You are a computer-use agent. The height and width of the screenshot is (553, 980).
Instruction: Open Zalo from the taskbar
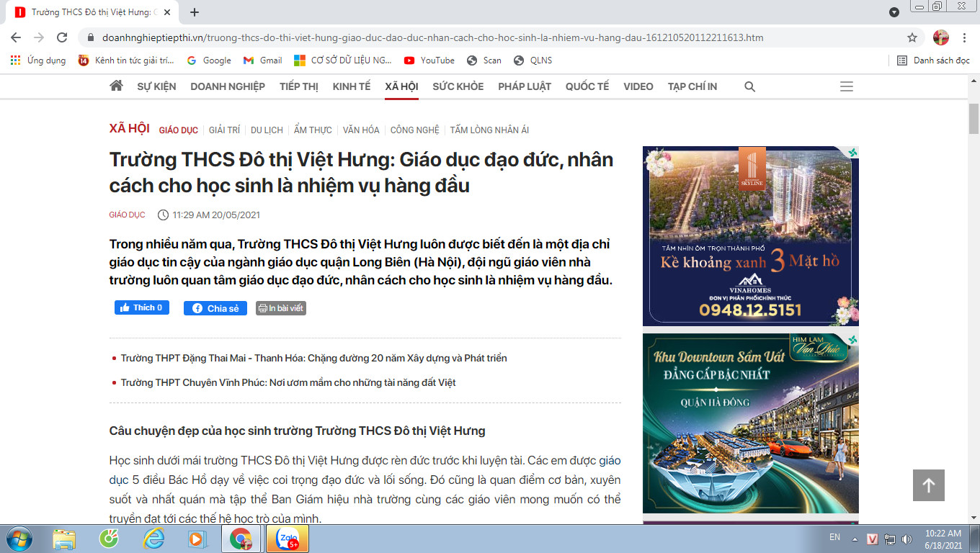click(x=287, y=539)
